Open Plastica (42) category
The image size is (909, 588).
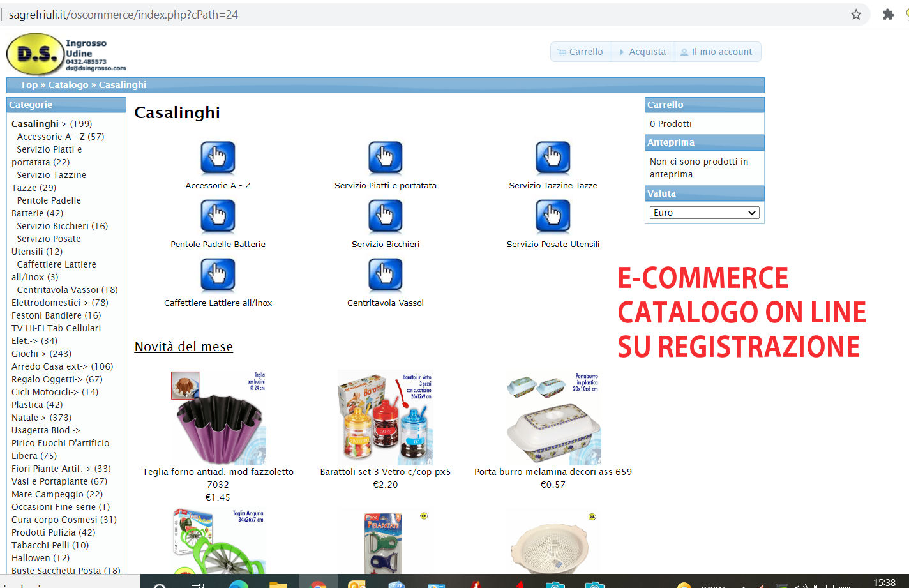point(37,405)
